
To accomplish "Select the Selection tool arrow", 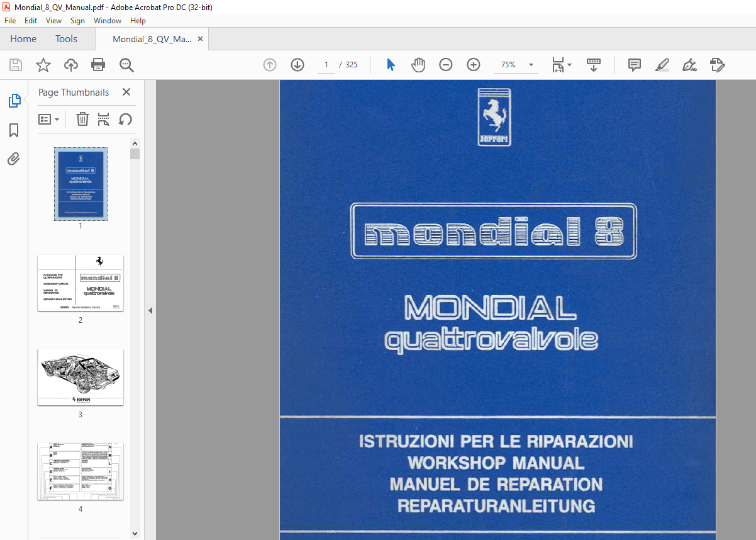I will 390,65.
